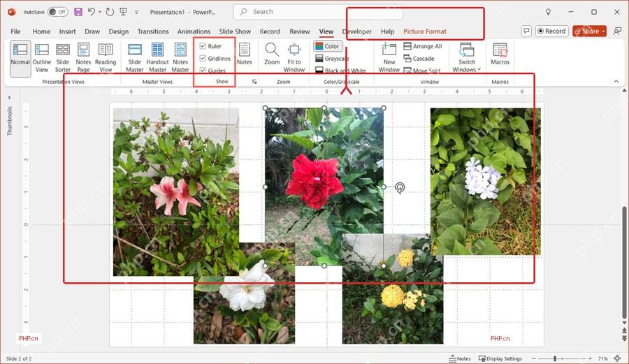Redo the last action
Screen dimensions: 629x364
point(110,12)
